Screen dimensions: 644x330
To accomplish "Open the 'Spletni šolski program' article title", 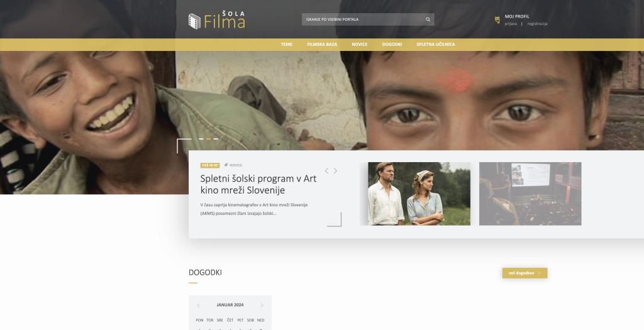I will [258, 184].
